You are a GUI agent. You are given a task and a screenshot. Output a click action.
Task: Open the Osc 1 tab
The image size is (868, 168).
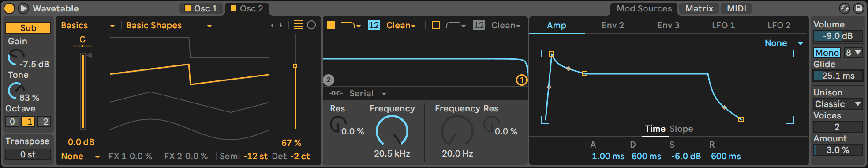click(x=202, y=8)
